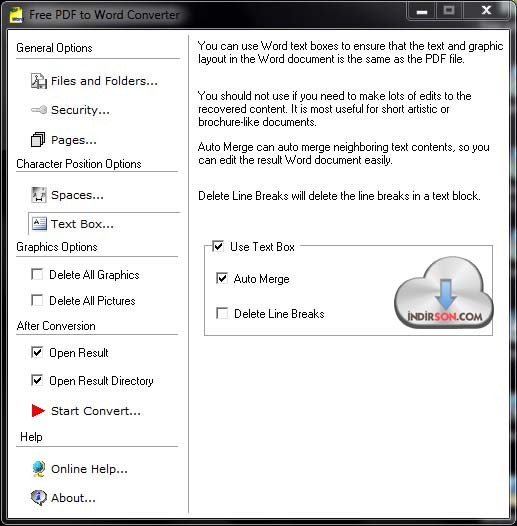This screenshot has width=517, height=526.
Task: Select the Pages... menu label
Action: [74, 140]
